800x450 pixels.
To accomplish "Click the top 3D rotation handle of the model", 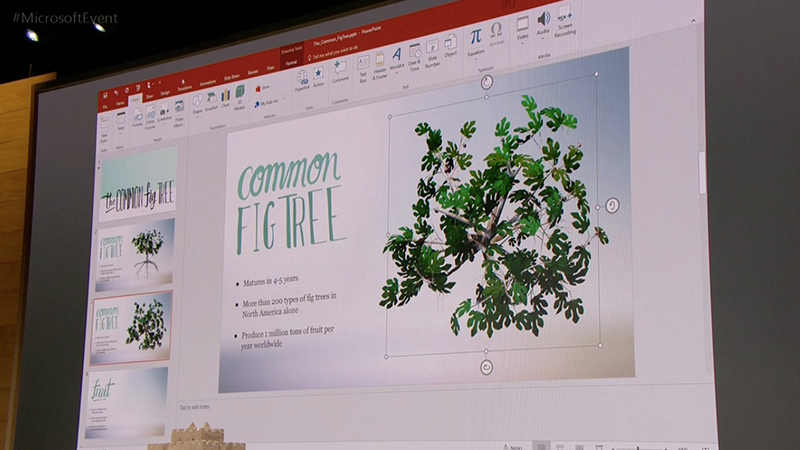I will (x=487, y=82).
